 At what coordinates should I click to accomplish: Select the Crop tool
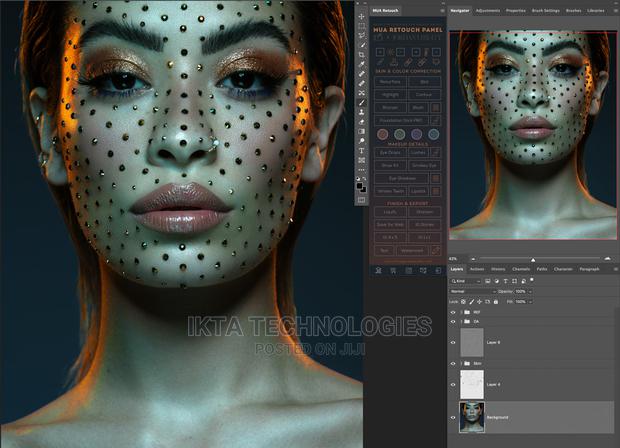click(x=361, y=55)
